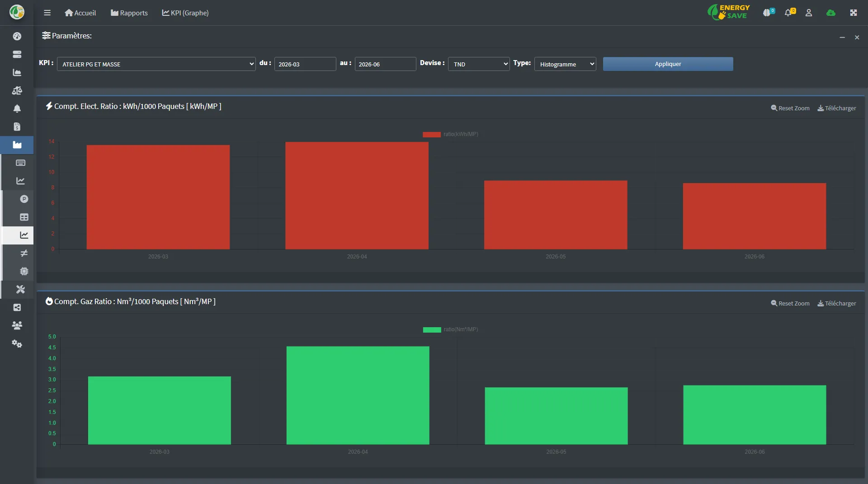The image size is (868, 484).
Task: Open the users group sidebar icon
Action: pos(17,325)
